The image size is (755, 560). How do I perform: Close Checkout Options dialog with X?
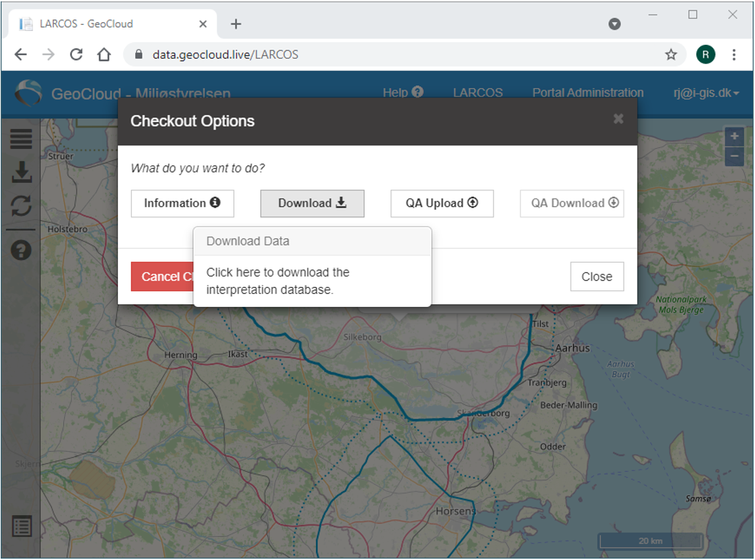click(618, 119)
